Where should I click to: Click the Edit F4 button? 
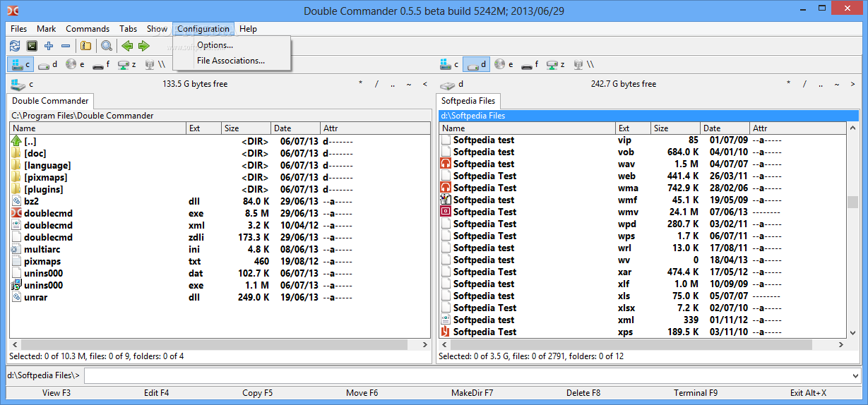tap(157, 393)
